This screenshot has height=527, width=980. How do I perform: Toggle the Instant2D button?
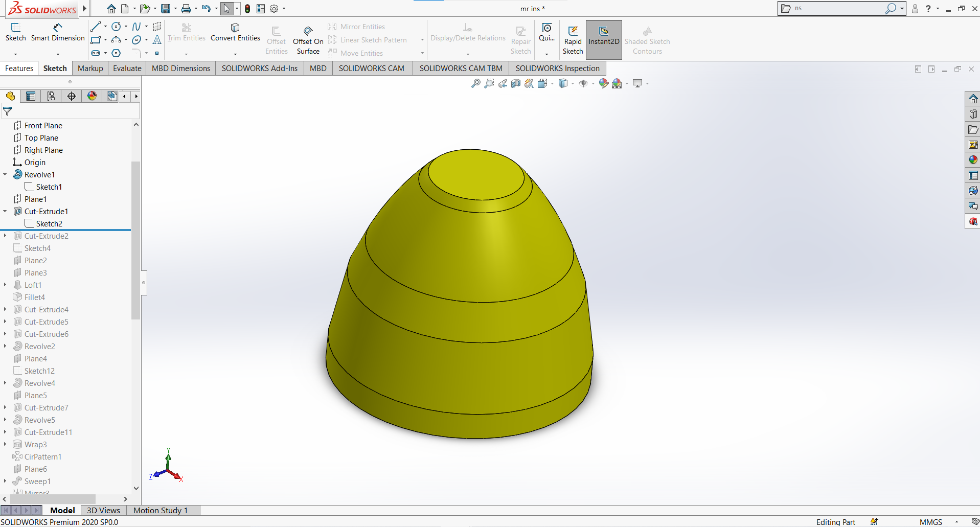[x=604, y=40]
